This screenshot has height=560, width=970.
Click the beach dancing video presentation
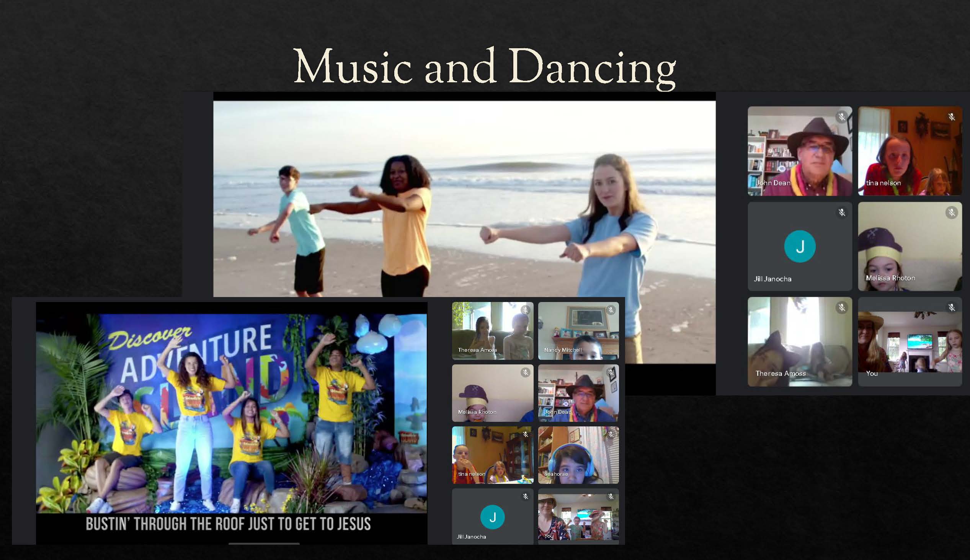coord(464,198)
